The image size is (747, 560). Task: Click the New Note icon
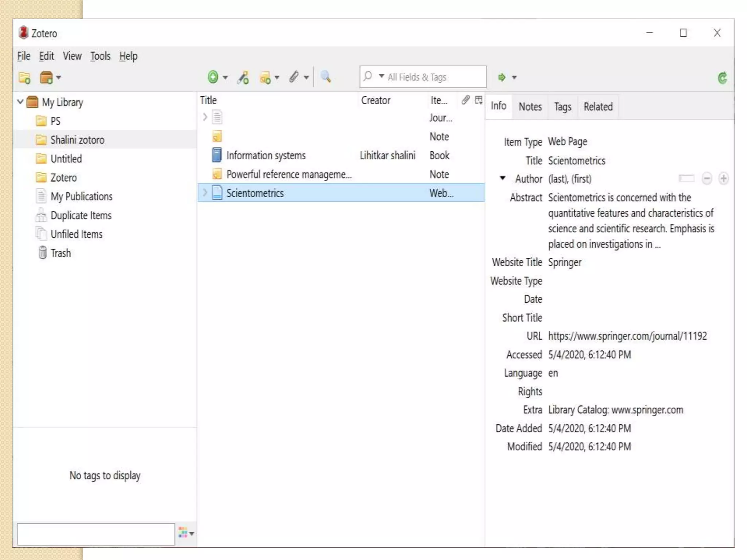265,78
